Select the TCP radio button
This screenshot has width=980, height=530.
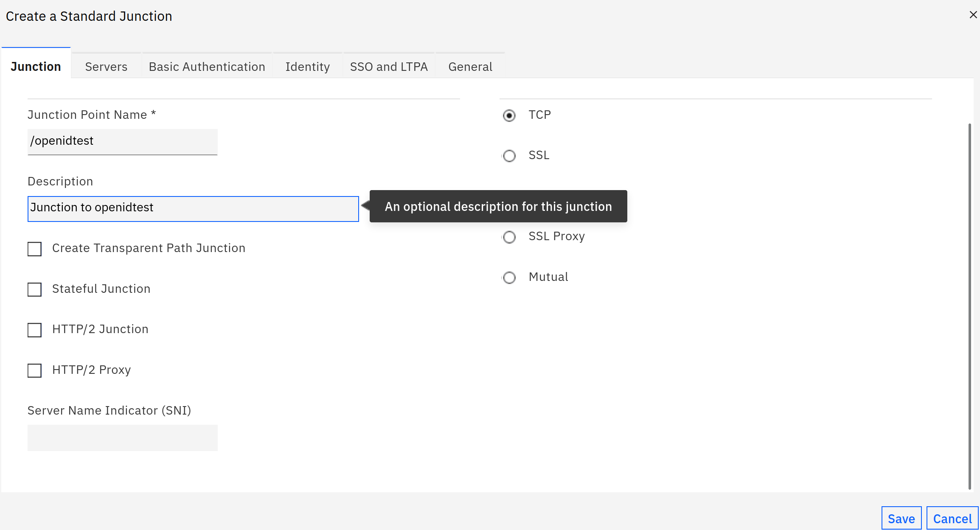point(509,115)
